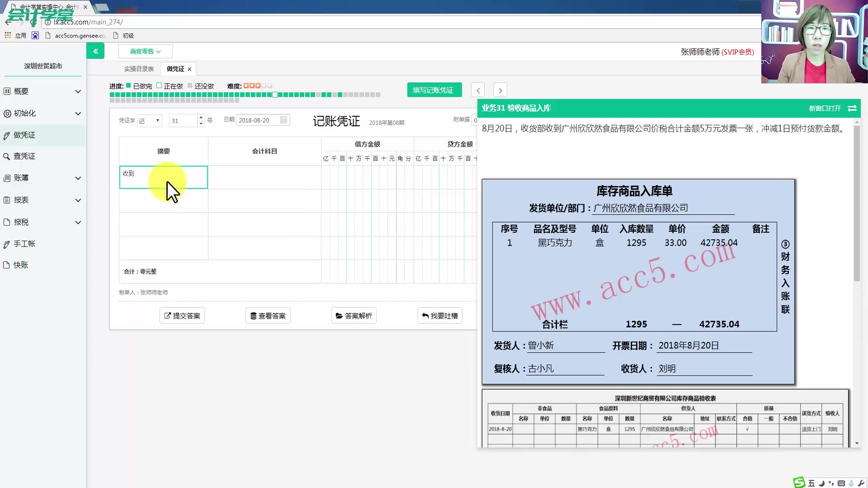Viewport: 868px width, 488px height.
Task: Select the 做凭证 pencil icon in sidebar
Action: [6, 135]
